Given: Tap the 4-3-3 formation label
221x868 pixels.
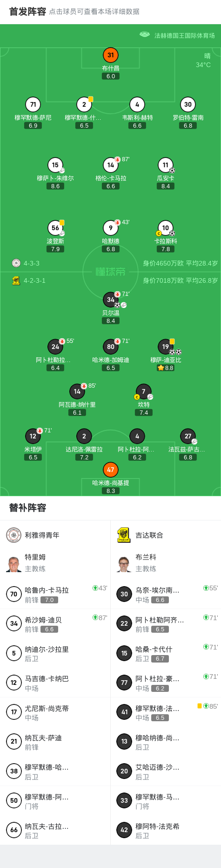Looking at the screenshot, I should pyautogui.click(x=32, y=263).
